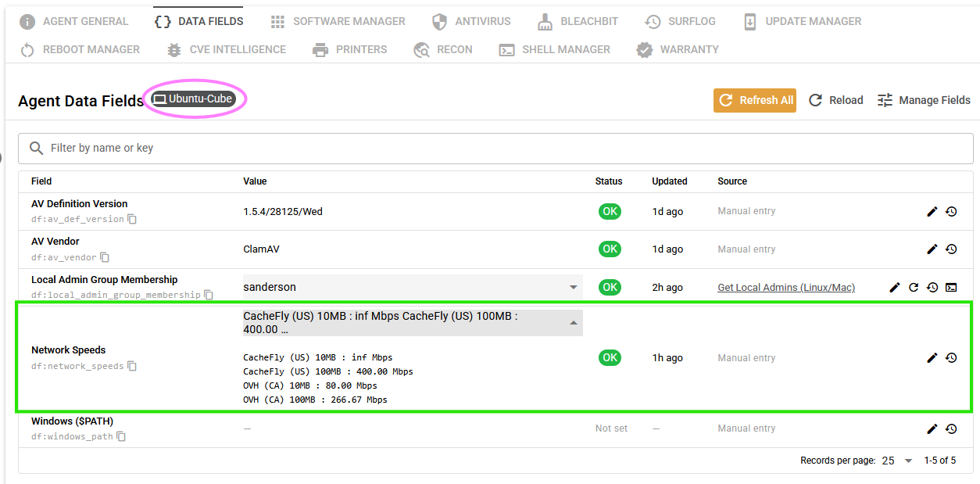
Task: Open the Antivirus tab
Action: [471, 21]
